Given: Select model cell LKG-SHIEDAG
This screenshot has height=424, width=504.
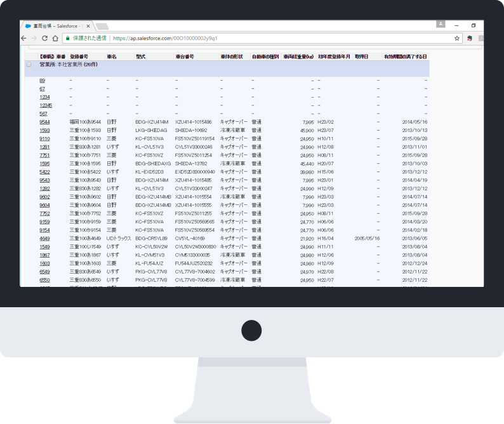Looking at the screenshot, I should click(x=151, y=131).
